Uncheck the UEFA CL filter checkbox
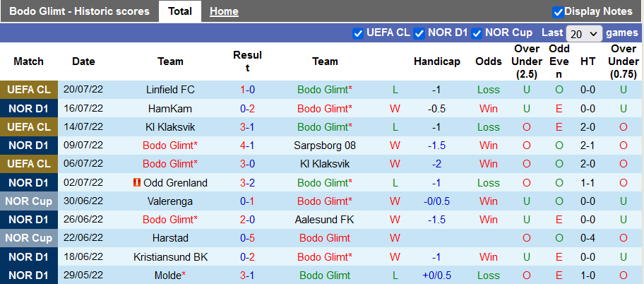Image resolution: width=644 pixels, height=284 pixels. tap(357, 33)
